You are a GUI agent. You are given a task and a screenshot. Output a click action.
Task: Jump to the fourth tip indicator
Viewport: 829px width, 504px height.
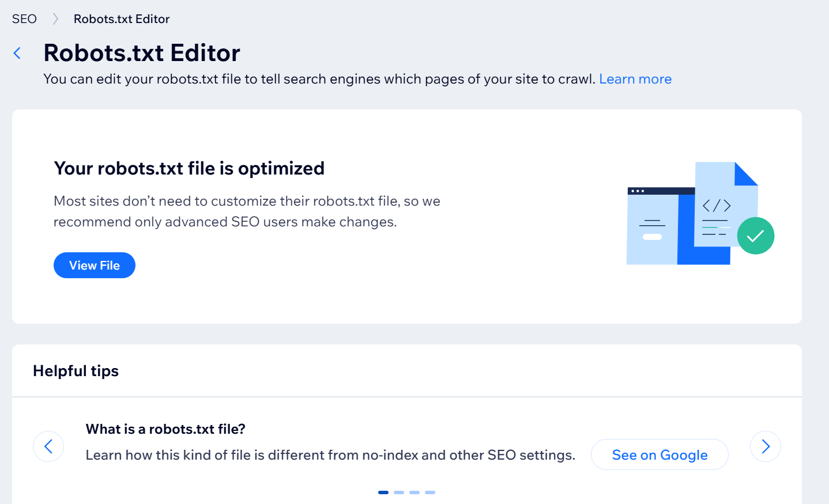[430, 492]
